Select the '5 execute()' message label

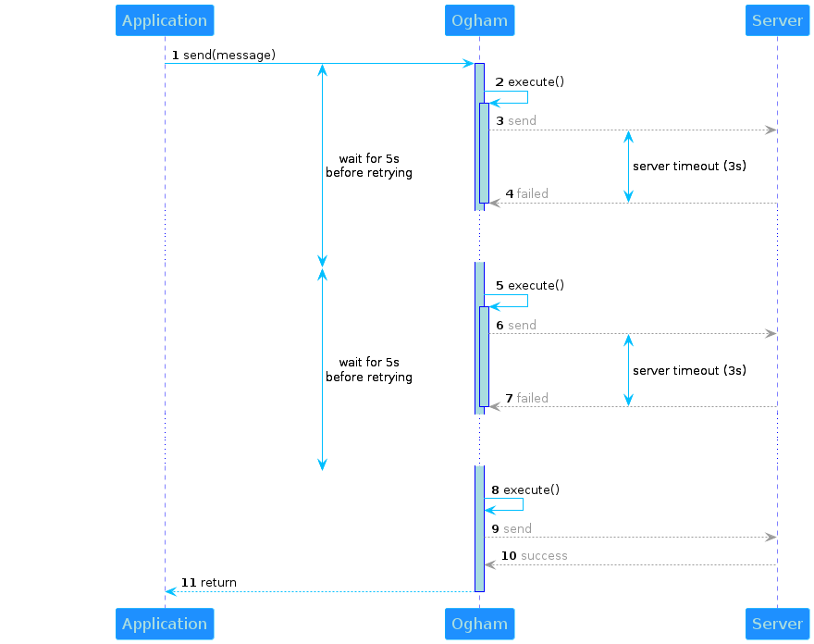[529, 286]
